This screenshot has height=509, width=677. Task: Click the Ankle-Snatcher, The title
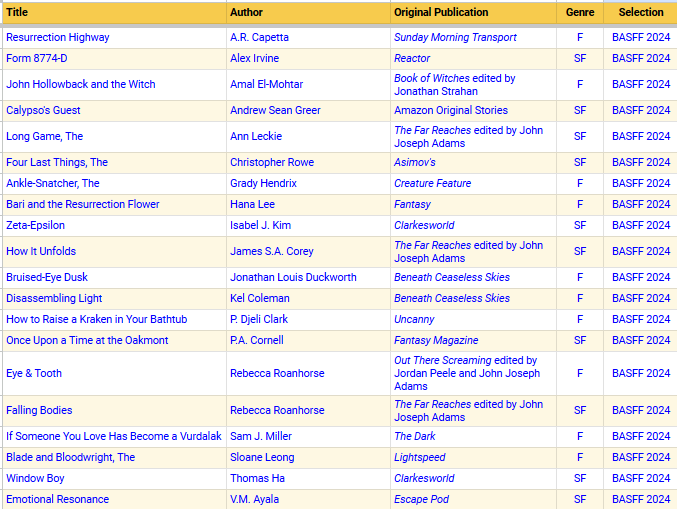pyautogui.click(x=53, y=183)
